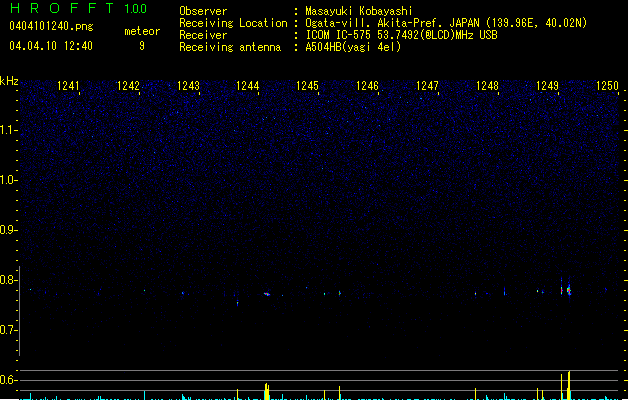Viewport: 629px width, 400px height.
Task: Click the 0.6 kHz frequency tick label
Action: (8, 380)
